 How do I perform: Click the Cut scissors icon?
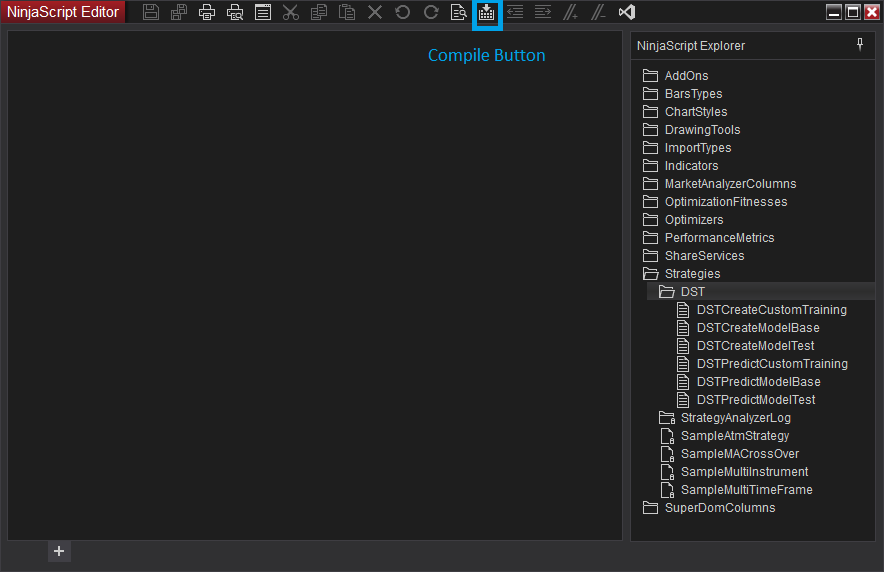coord(291,12)
